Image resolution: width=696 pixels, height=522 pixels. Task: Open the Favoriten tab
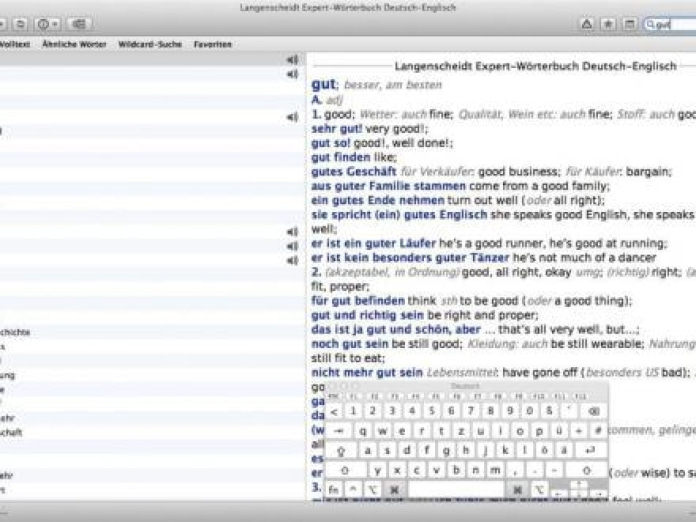213,44
